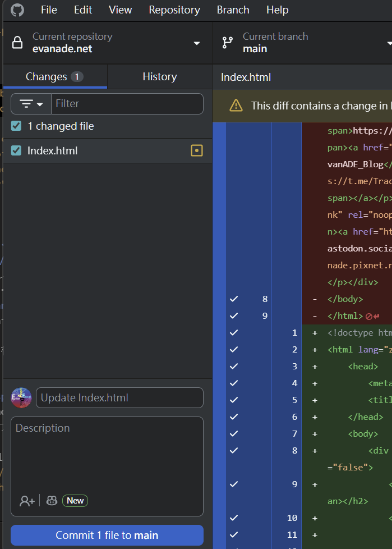Toggle inclusion of added line 3 <head>
392x549 pixels.
pyautogui.click(x=234, y=366)
